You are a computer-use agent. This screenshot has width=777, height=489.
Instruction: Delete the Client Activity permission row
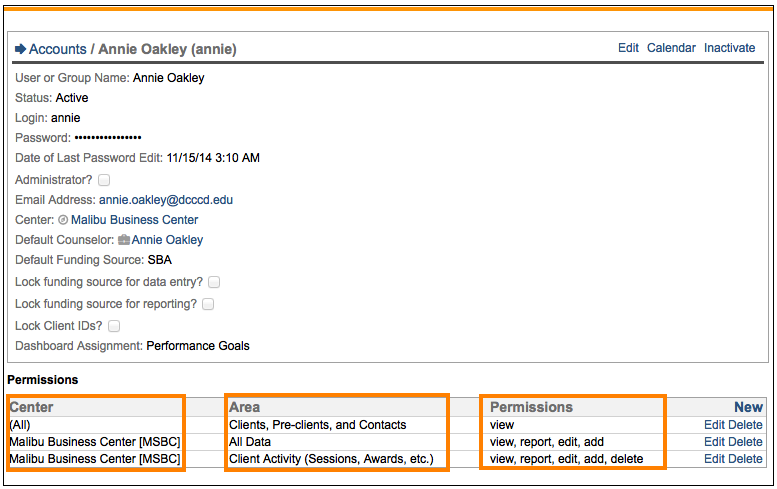click(745, 459)
